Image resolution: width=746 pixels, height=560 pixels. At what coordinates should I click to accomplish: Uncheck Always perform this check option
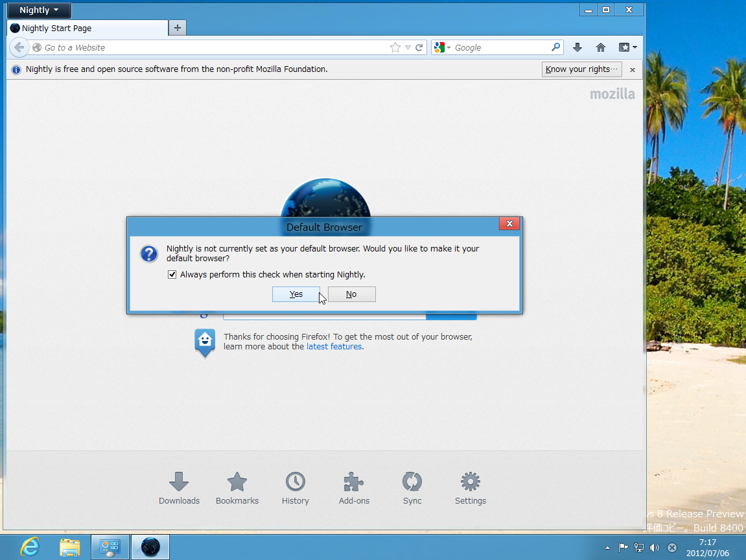coord(172,275)
